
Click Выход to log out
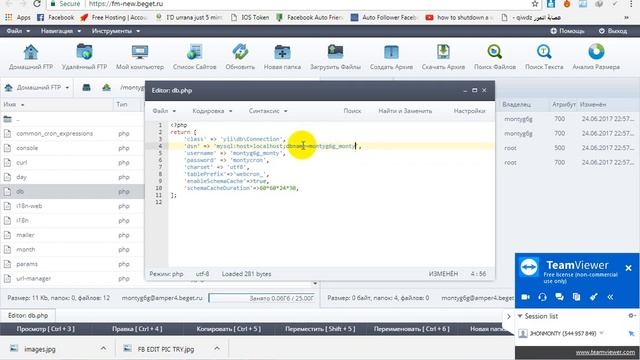(x=613, y=31)
